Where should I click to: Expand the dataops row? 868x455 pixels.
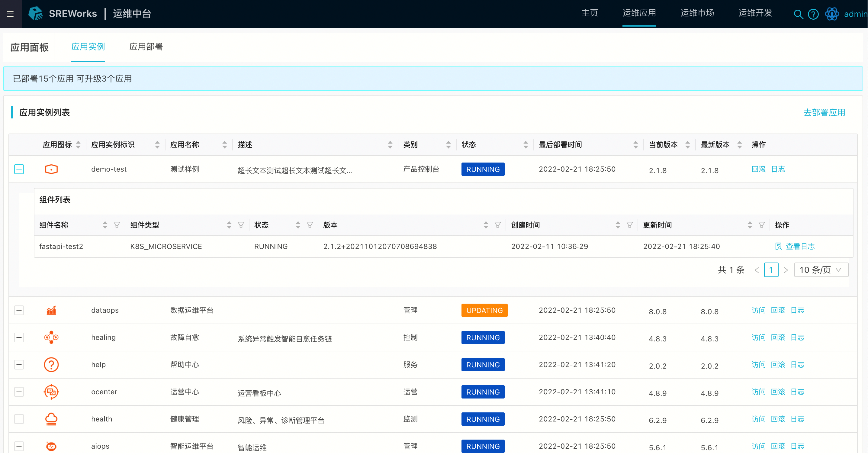(x=19, y=310)
